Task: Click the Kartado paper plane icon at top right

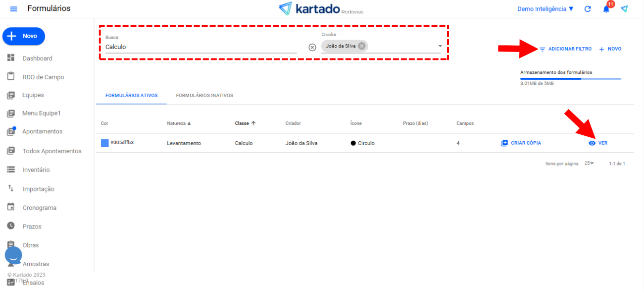Action: [x=625, y=9]
